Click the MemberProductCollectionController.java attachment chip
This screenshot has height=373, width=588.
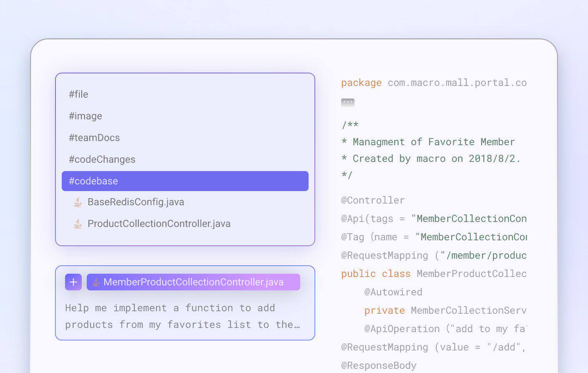click(x=193, y=282)
